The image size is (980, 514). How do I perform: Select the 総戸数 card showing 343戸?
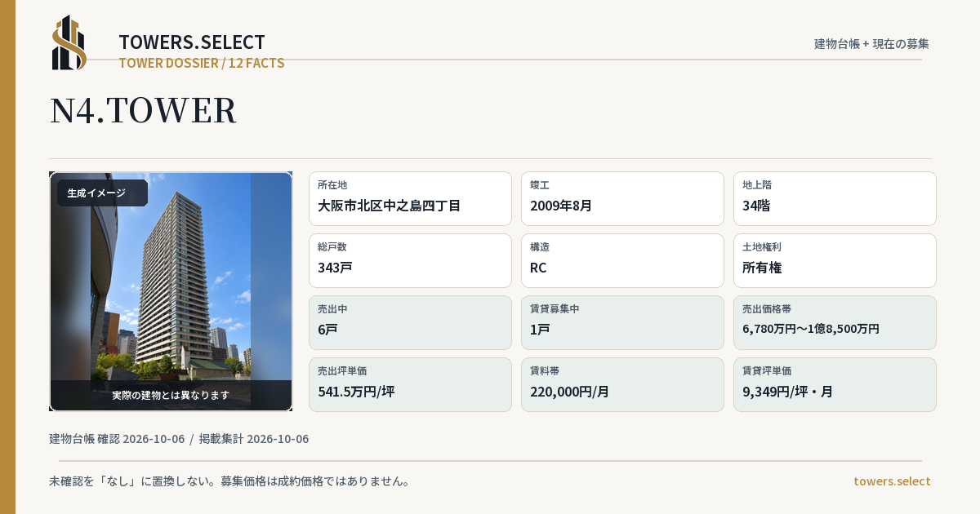point(410,260)
